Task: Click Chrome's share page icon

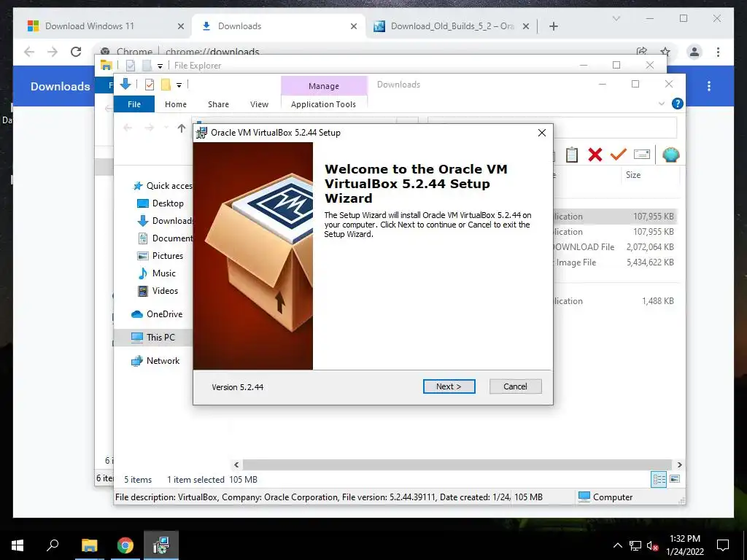Action: coord(642,52)
